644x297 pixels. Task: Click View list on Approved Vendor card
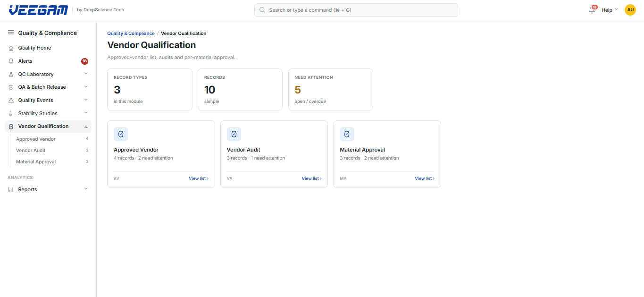[x=199, y=178]
